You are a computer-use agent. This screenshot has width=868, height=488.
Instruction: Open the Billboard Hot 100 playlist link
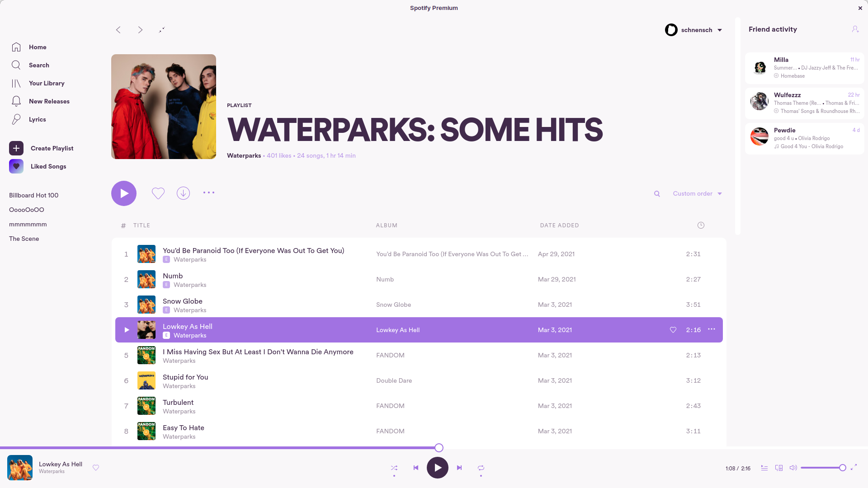(x=34, y=196)
